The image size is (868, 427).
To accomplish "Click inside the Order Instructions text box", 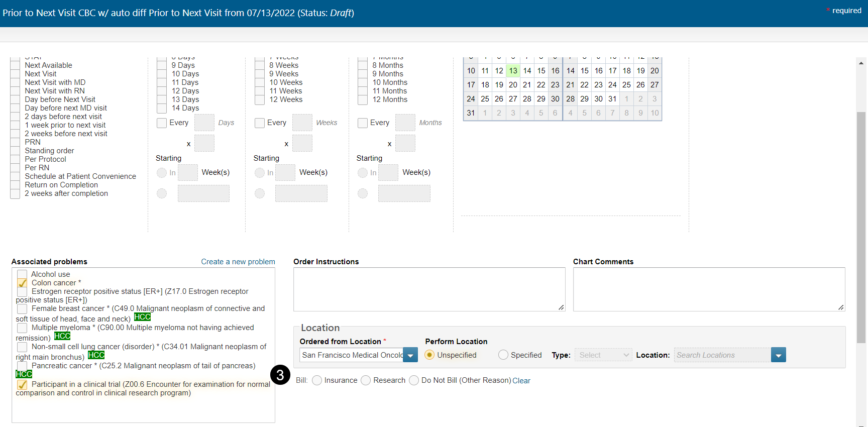I will coord(429,289).
